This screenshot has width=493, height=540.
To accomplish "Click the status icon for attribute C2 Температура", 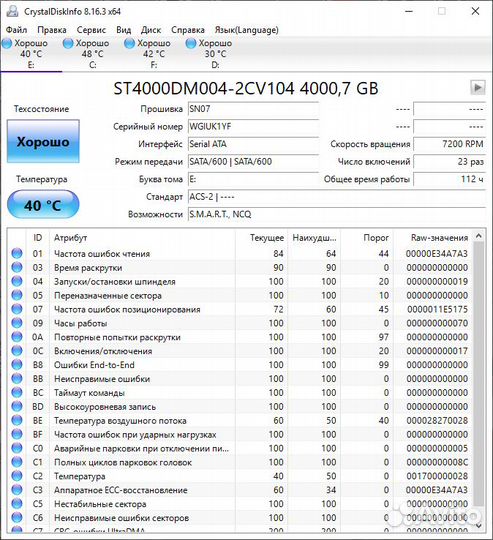I will point(17,476).
